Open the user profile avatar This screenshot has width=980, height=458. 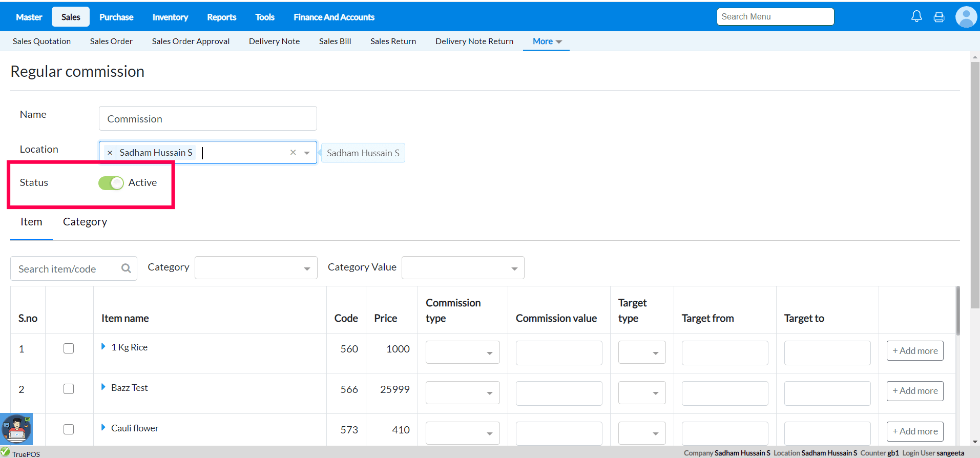[x=966, y=17]
